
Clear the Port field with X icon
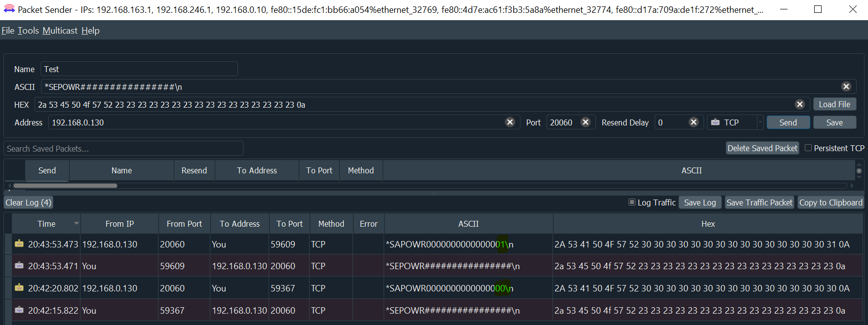(586, 122)
